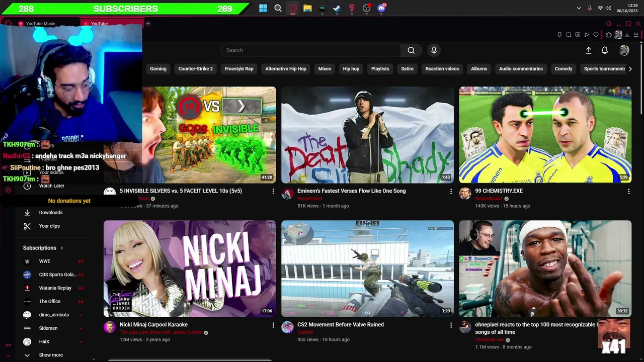644x362 pixels.
Task: Select the Gaming category chip
Action: coord(158,69)
